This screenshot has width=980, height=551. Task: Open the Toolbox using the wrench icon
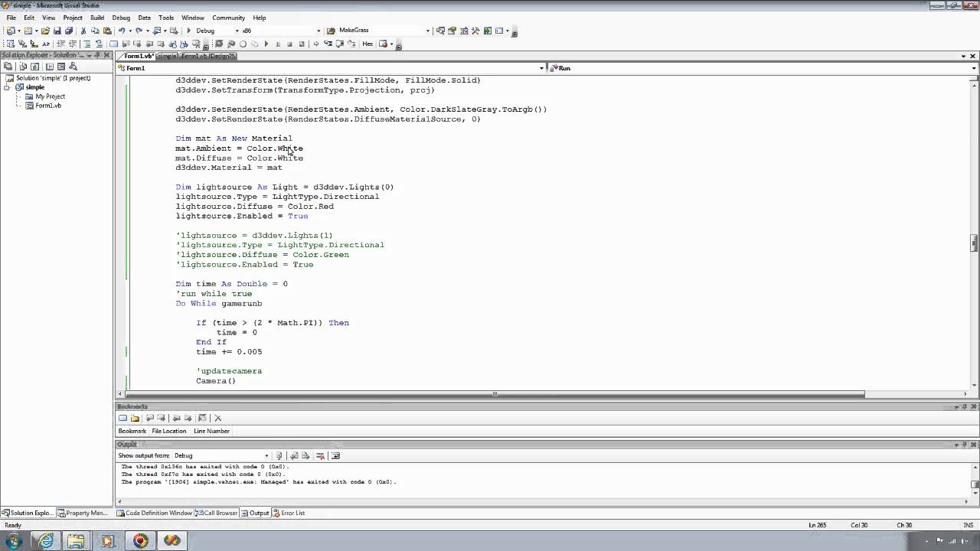475,31
